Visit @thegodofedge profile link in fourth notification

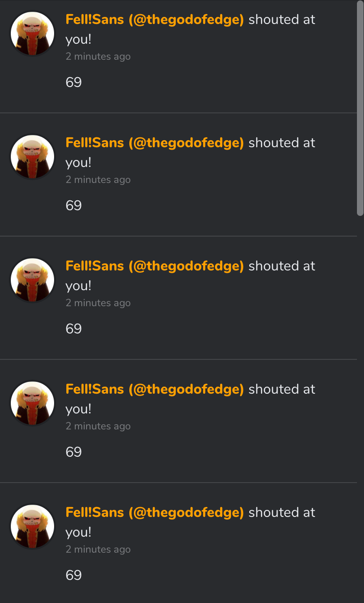(x=155, y=389)
